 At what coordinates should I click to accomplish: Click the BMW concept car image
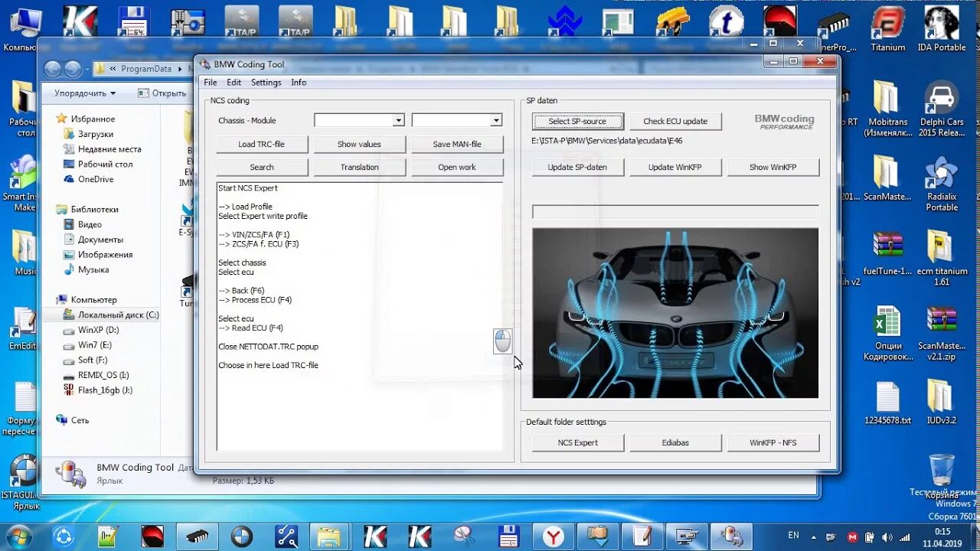pos(675,313)
